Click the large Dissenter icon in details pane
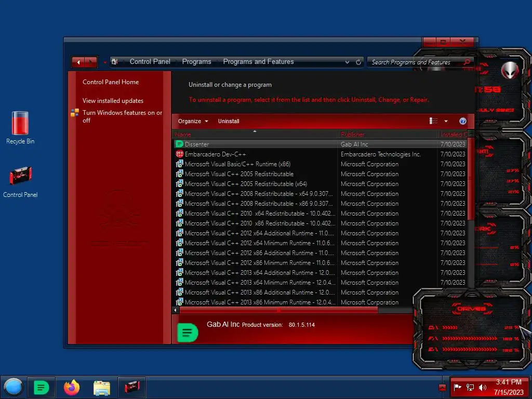The width and height of the screenshot is (532, 399). click(x=188, y=332)
